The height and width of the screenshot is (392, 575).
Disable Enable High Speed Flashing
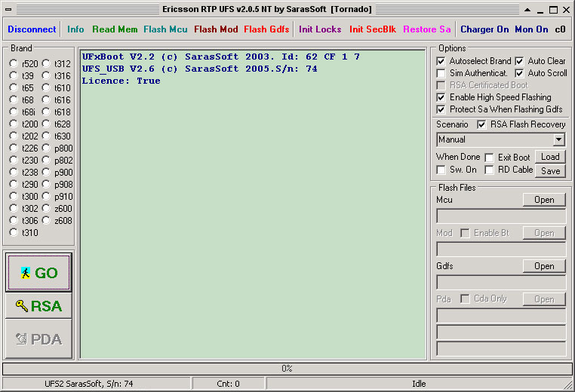tap(441, 97)
